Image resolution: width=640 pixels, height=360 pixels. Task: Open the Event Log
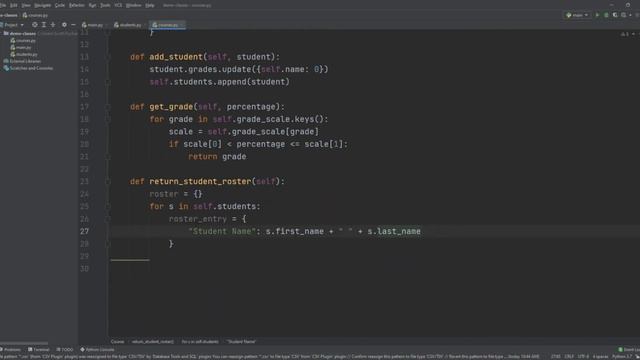tap(629, 349)
